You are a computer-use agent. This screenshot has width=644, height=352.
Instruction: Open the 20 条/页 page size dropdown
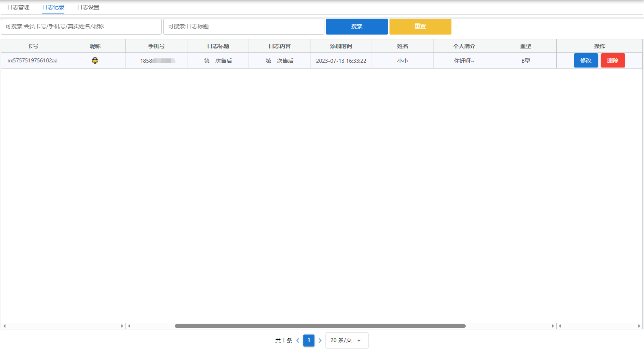pyautogui.click(x=347, y=340)
